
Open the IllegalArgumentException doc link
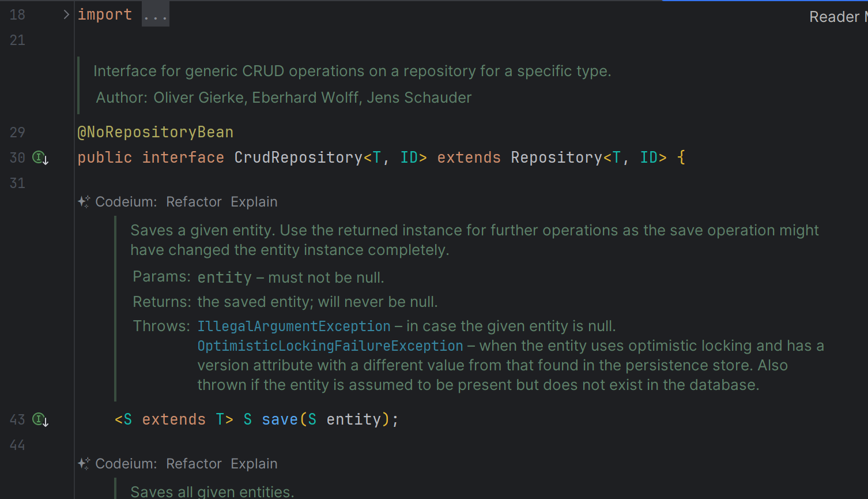(294, 327)
